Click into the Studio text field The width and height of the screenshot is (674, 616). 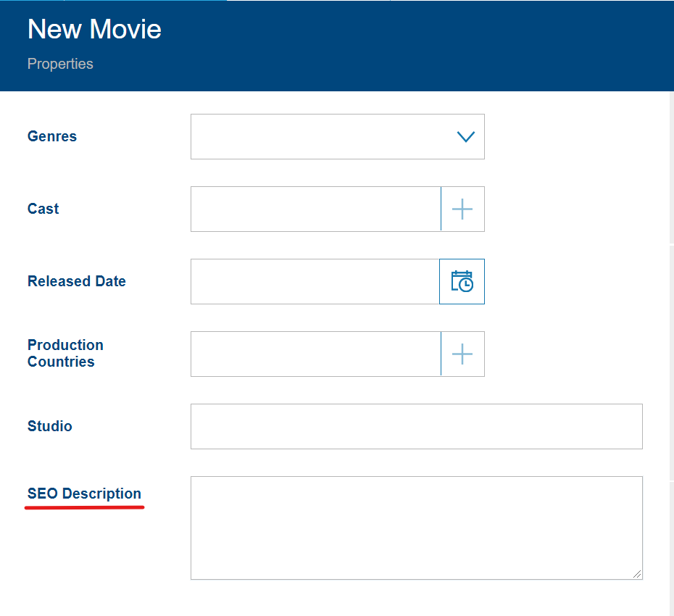tap(416, 426)
